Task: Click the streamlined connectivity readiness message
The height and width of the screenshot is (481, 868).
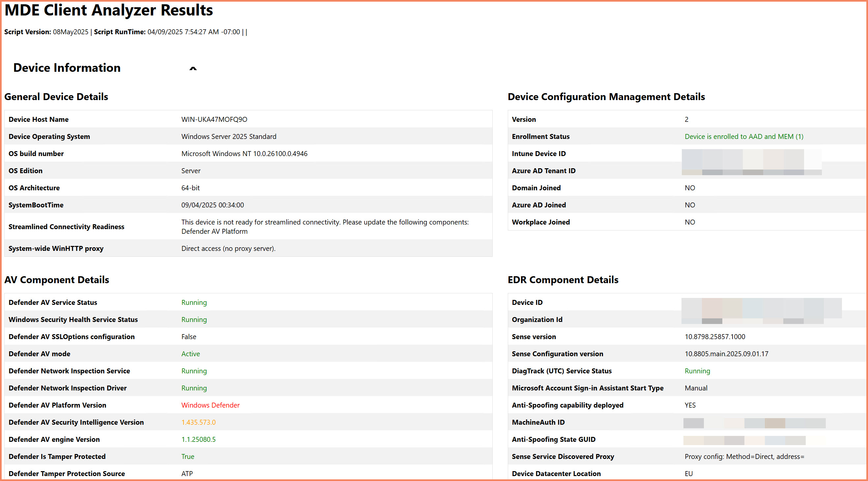Action: pos(325,227)
